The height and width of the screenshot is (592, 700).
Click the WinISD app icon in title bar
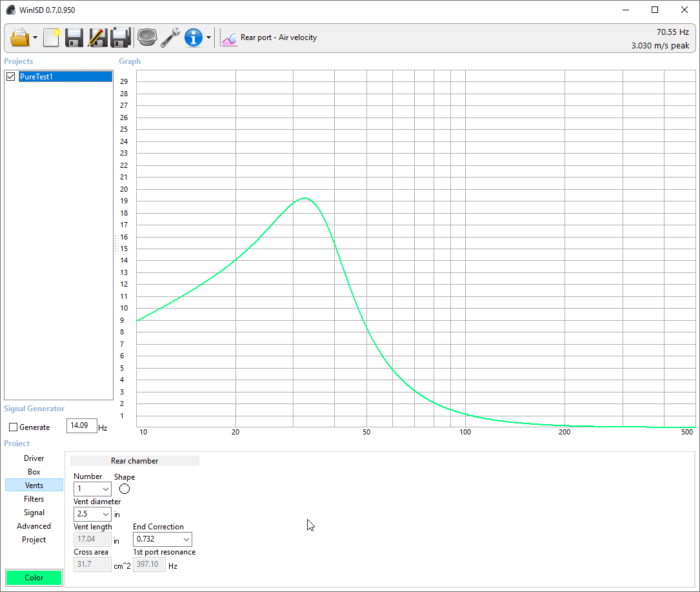pyautogui.click(x=11, y=10)
